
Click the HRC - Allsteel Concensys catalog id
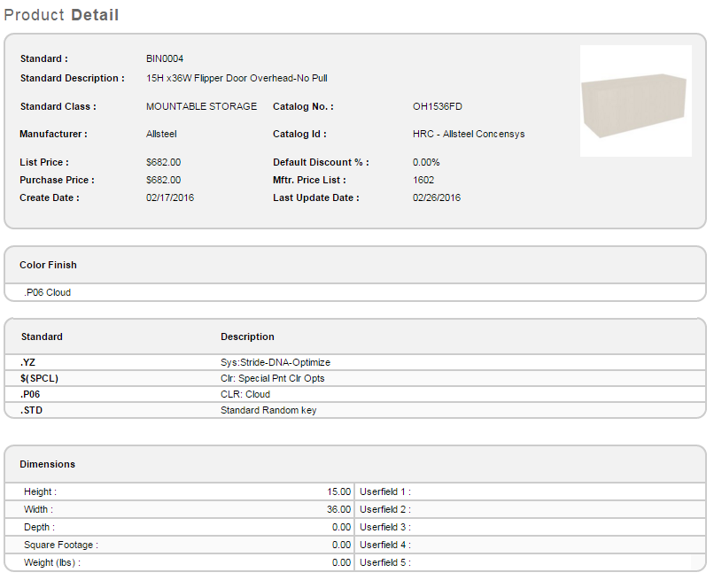click(x=469, y=134)
